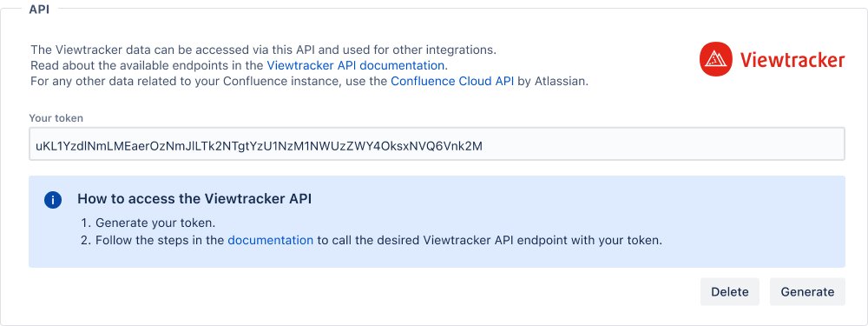The image size is (868, 326).
Task: Click the Viewtracker wordmark text
Action: 792,60
